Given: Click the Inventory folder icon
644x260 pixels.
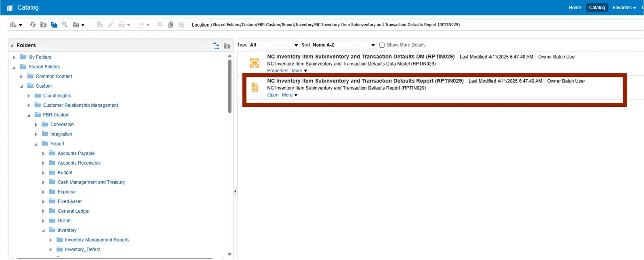Looking at the screenshot, I should (x=52, y=230).
